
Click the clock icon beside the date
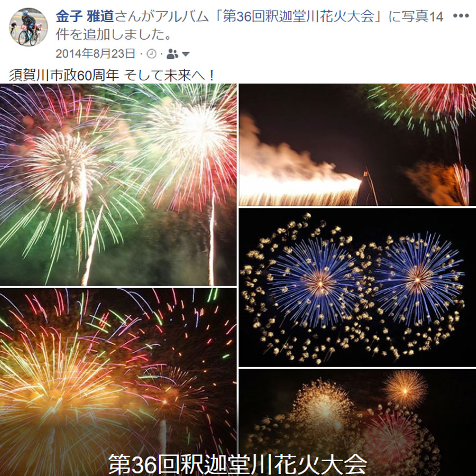[151, 54]
